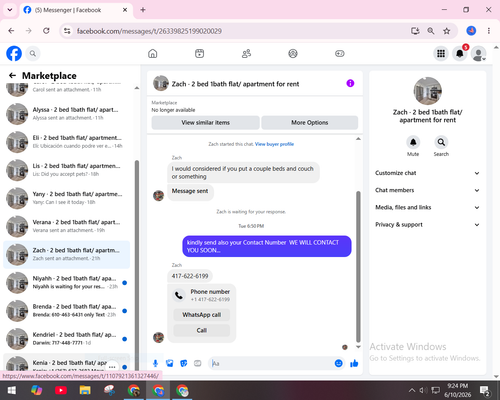Viewport: 500px width, 400px height.
Task: Open Gaming icon in top navigation
Action: pos(340,53)
